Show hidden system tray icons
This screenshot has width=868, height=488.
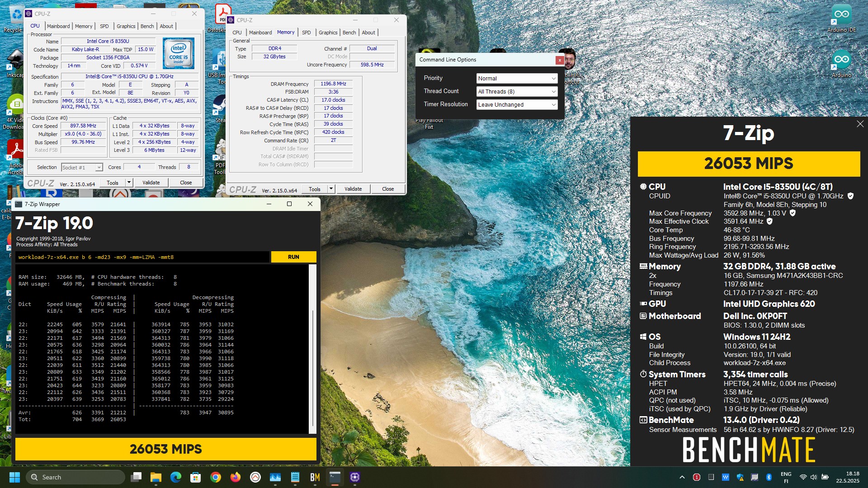(682, 477)
